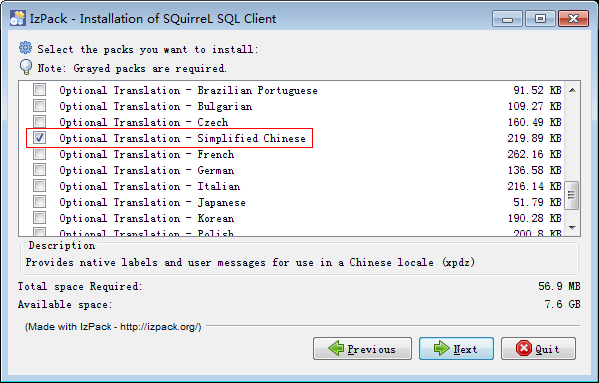Quit the SQuirreL SQL installation
This screenshot has height=383, width=599.
[538, 348]
